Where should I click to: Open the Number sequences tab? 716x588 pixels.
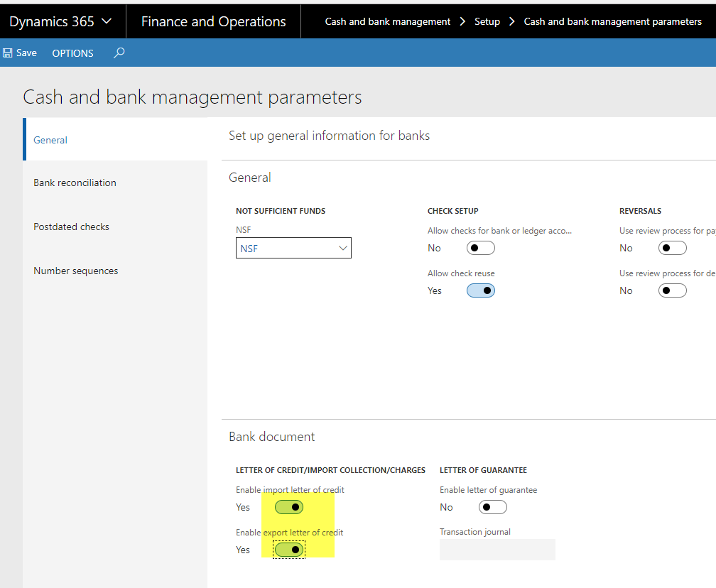pyautogui.click(x=75, y=271)
